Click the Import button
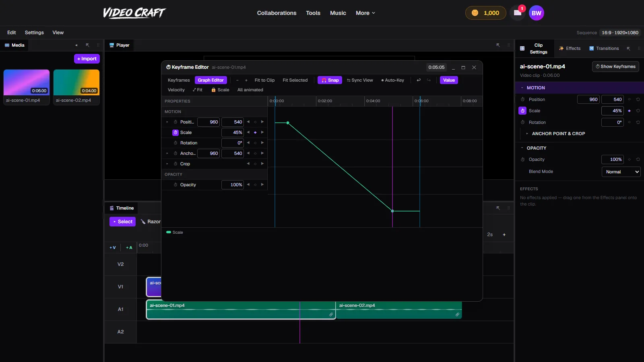The image size is (644, 362). [x=87, y=59]
